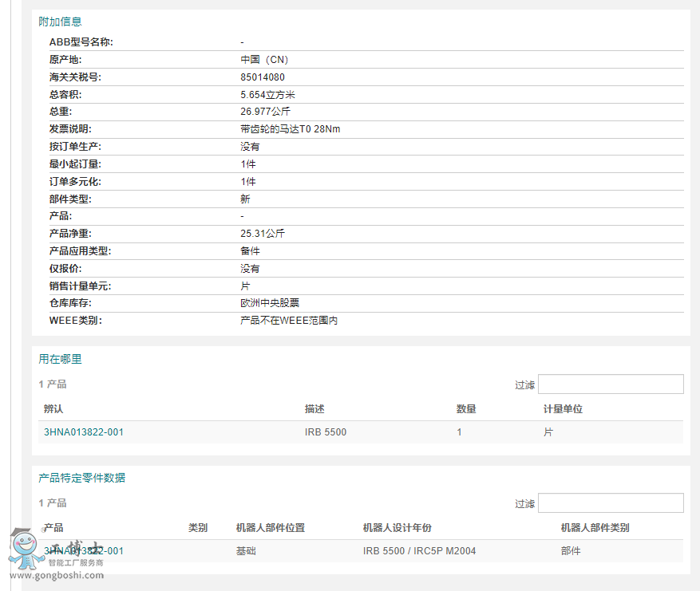Sort by the 类别 column header

197,527
